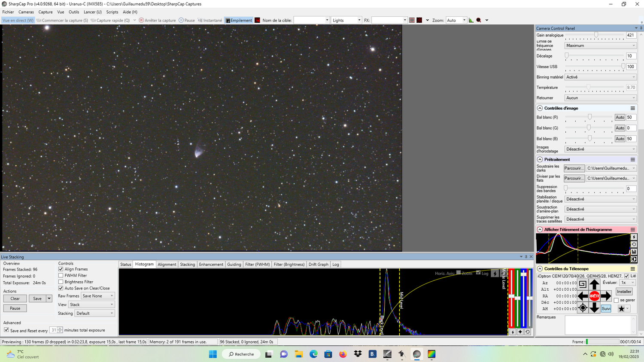This screenshot has height=362, width=644.
Task: Click the Suivi tracking button
Action: pyautogui.click(x=606, y=308)
